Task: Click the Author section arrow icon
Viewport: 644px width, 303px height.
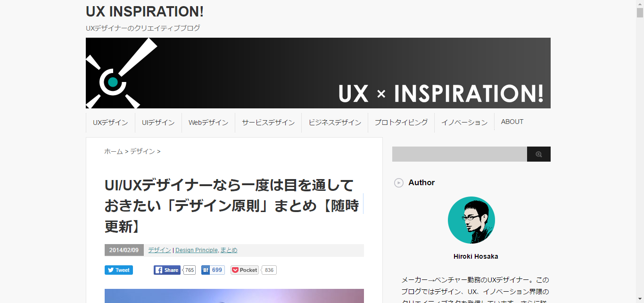Action: click(399, 183)
